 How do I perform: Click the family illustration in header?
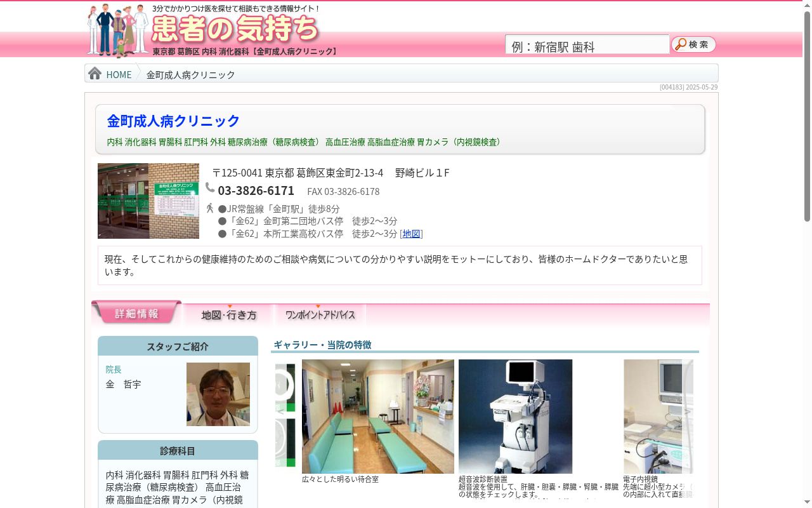(119, 30)
